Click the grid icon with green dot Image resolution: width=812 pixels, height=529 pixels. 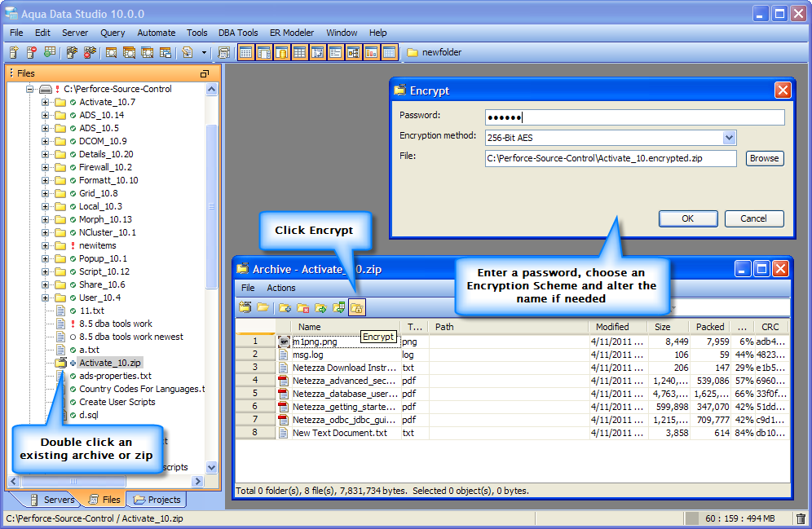coord(50,52)
